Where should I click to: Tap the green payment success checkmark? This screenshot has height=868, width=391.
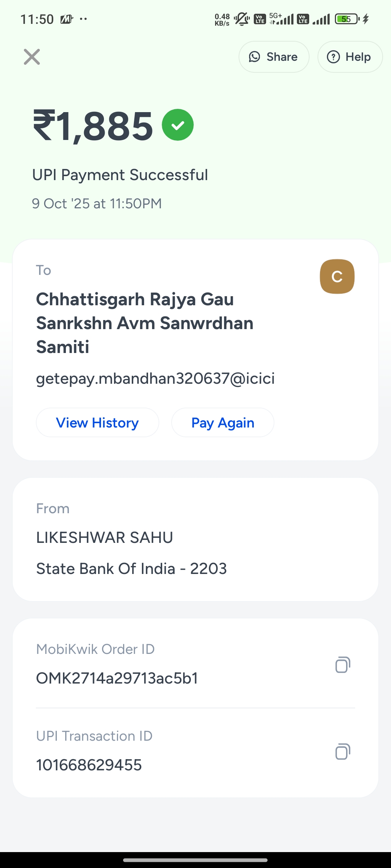pos(178,125)
